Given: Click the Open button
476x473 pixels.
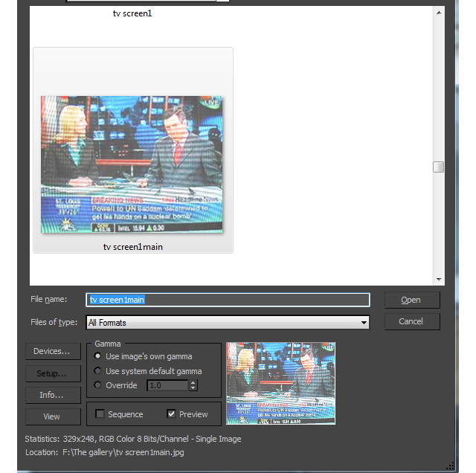Looking at the screenshot, I should [412, 300].
